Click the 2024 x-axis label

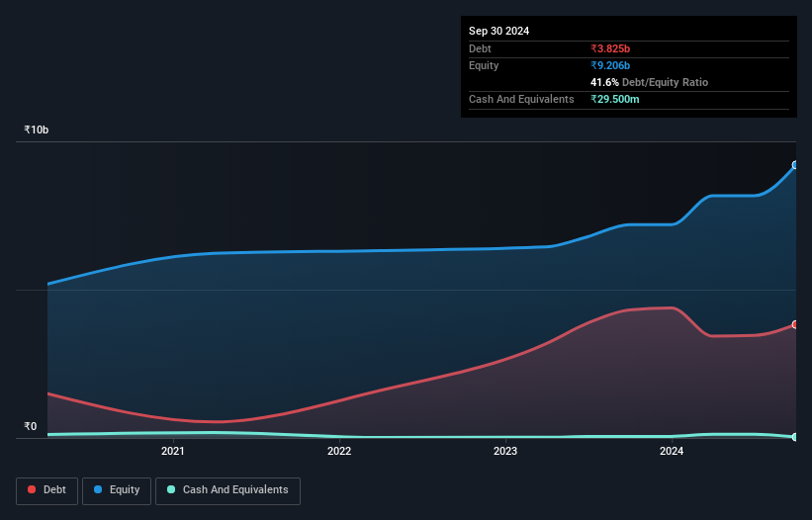(x=672, y=451)
